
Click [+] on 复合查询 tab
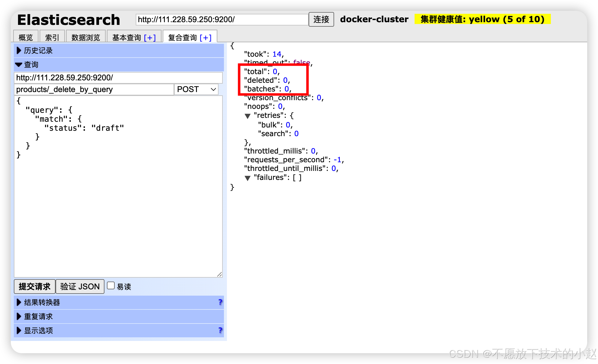coord(206,37)
